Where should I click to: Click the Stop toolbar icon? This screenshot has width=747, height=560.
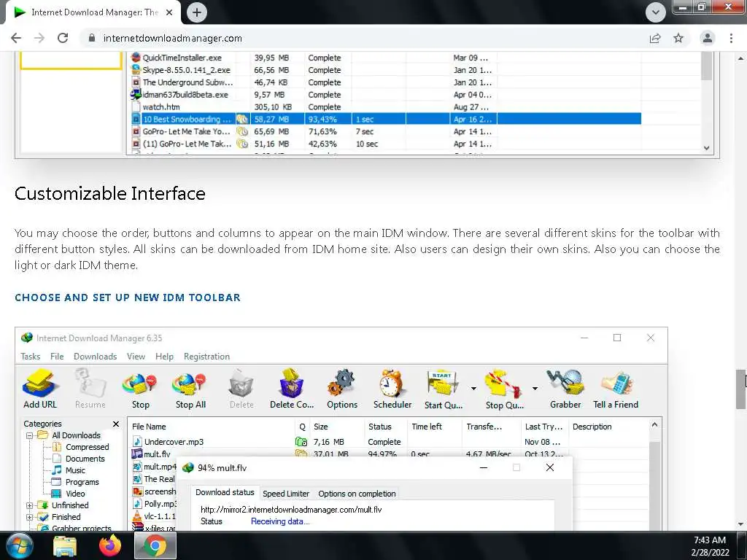click(x=140, y=388)
